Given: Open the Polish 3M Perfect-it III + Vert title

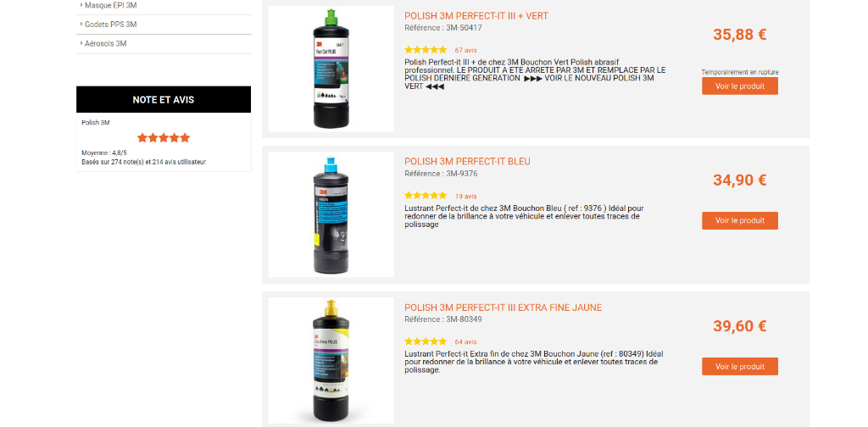Looking at the screenshot, I should [476, 16].
